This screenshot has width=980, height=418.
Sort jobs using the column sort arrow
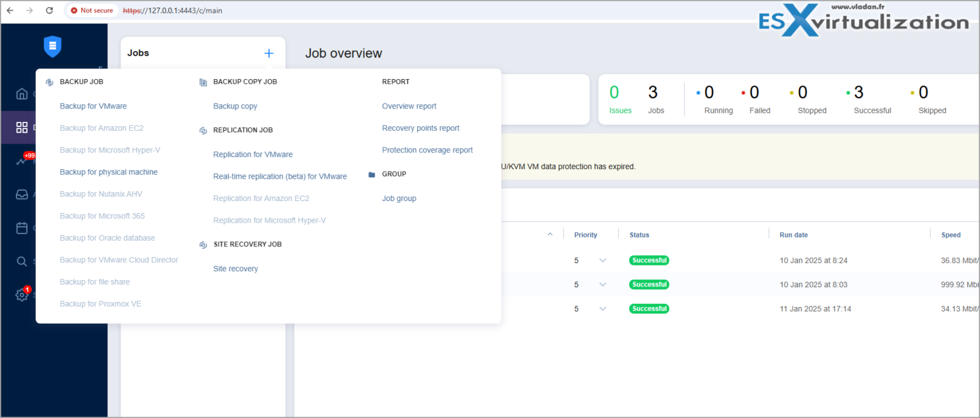pos(550,234)
